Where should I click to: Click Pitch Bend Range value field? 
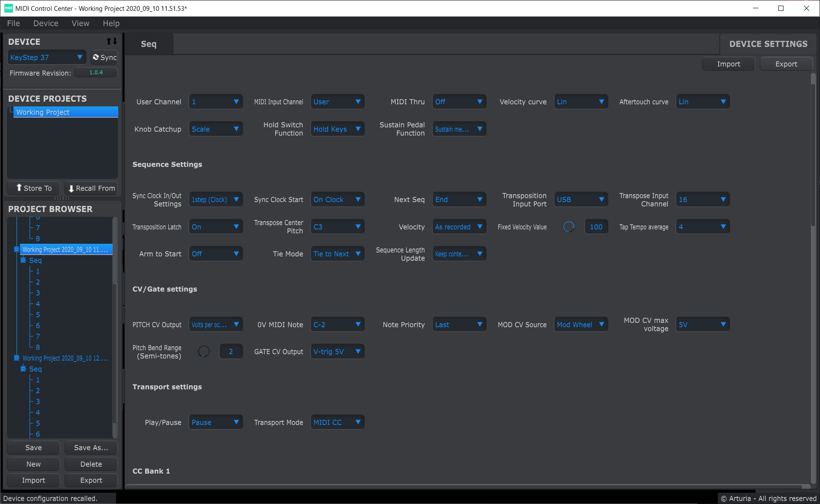pos(231,351)
